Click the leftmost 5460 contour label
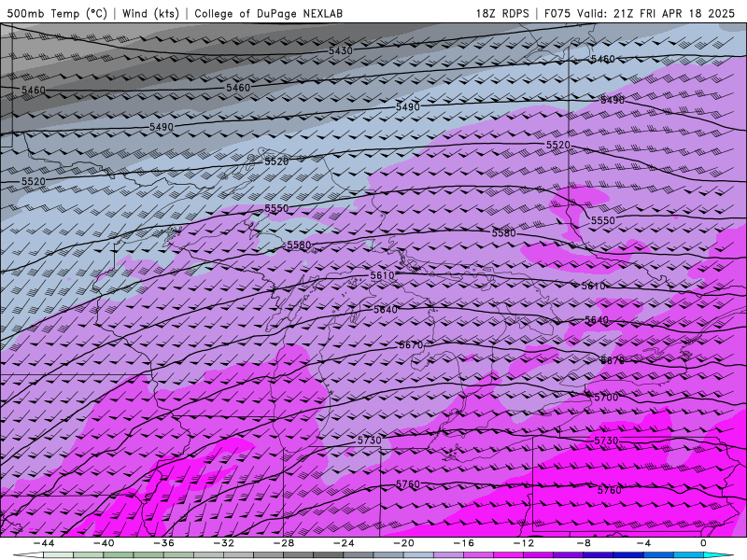This screenshot has width=747, height=560. (x=34, y=90)
